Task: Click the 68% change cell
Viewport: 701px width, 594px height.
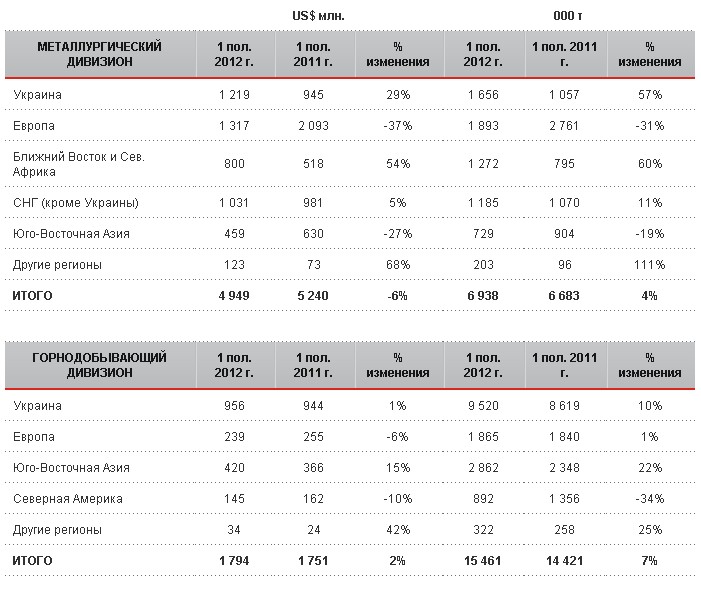Action: (x=398, y=265)
